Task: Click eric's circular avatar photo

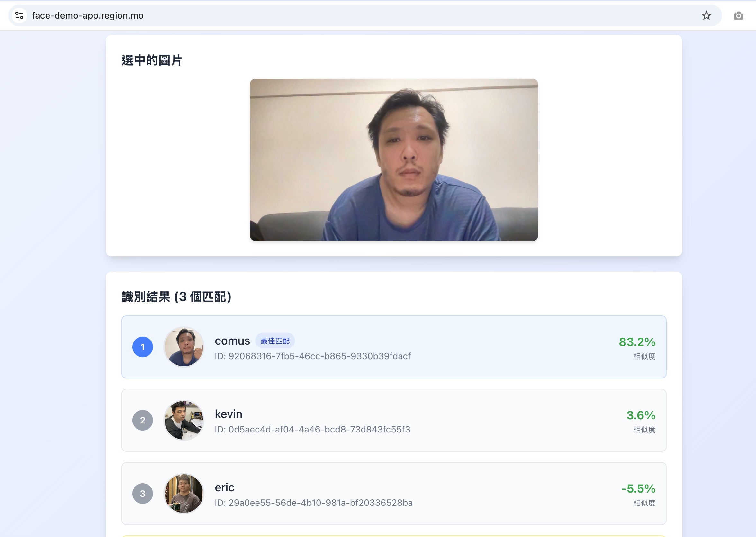Action: [x=184, y=493]
